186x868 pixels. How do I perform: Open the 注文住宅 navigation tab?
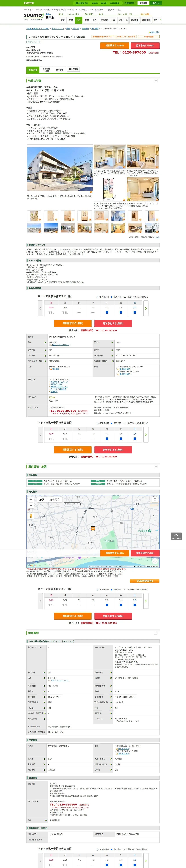tap(104, 20)
